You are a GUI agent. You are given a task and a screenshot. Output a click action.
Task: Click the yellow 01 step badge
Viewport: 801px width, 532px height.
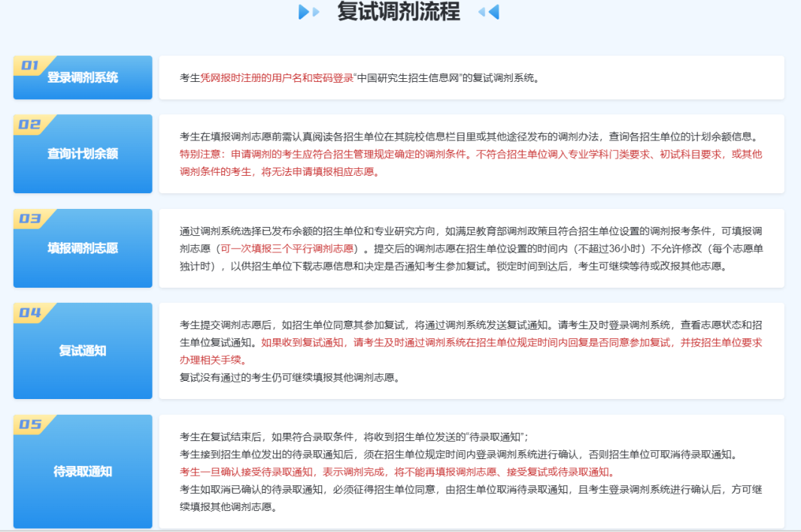(32, 65)
